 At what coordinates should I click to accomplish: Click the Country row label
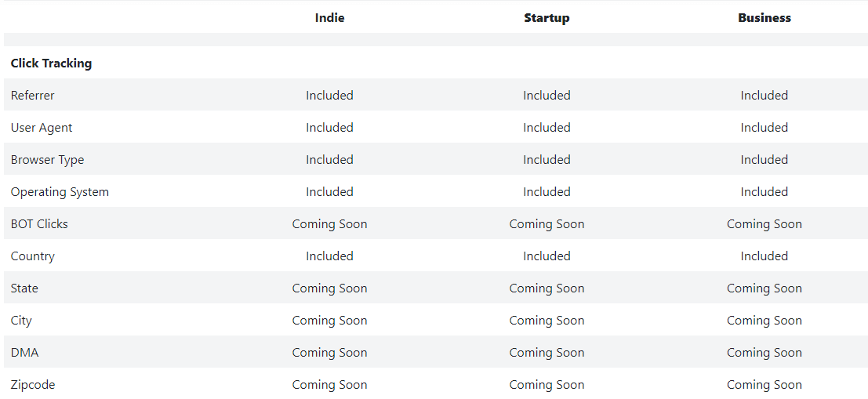(x=33, y=256)
